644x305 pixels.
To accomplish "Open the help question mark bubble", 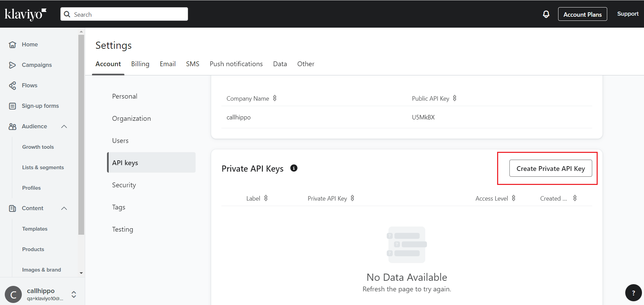I will [x=633, y=293].
